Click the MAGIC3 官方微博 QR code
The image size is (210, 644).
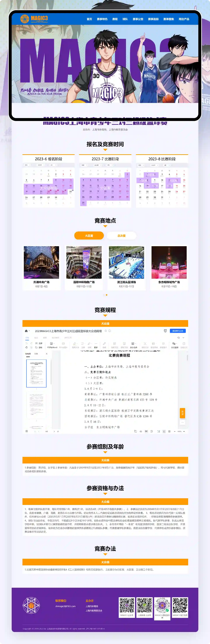[180, 605]
